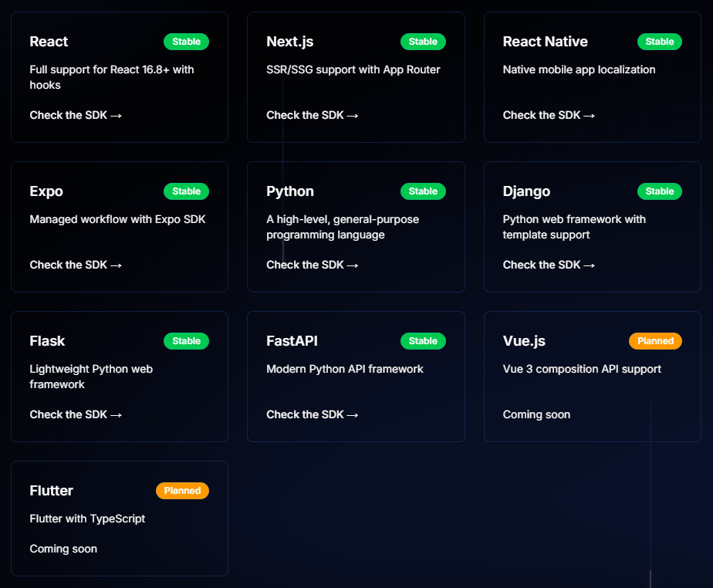Viewport: 713px width, 588px height.
Task: Click 'Full support for React 16.8+ with hooks' text
Action: click(x=112, y=77)
